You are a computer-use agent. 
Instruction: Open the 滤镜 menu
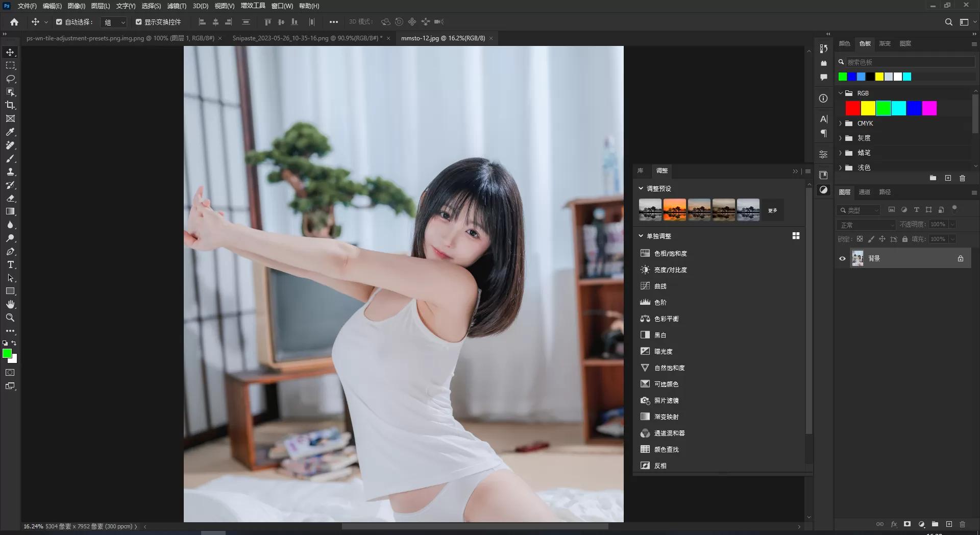tap(176, 6)
